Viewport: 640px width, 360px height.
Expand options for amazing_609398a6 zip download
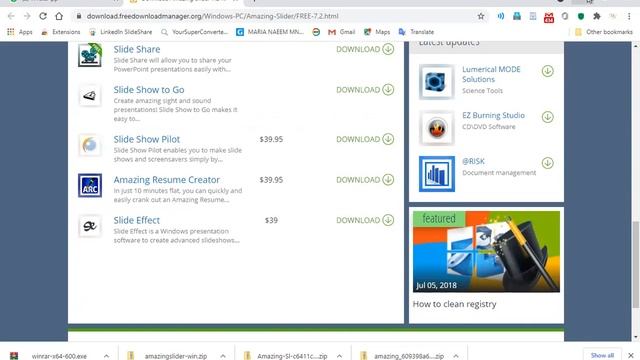[x=456, y=356]
